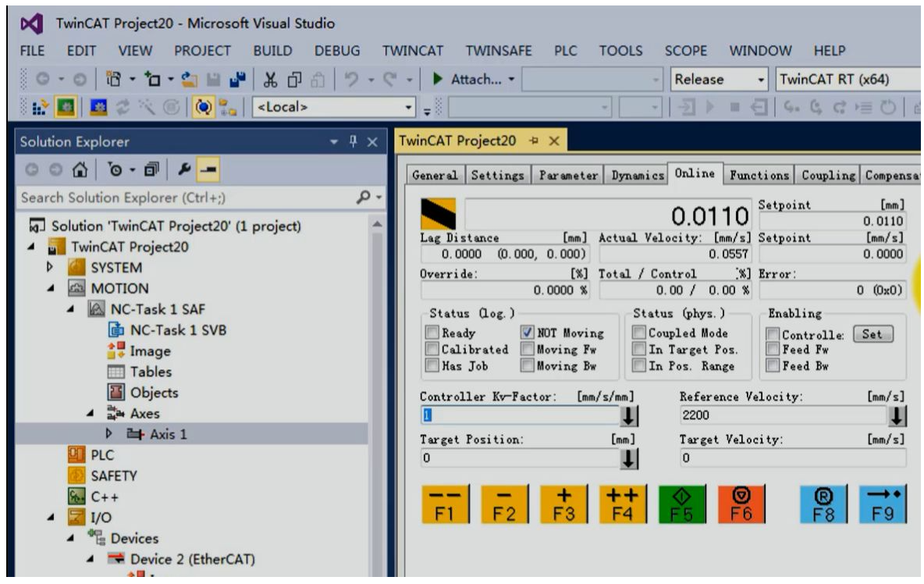Viewport: 924px width, 584px height.
Task: Collapse the NC-Task 1 SAF node
Action: tap(71, 309)
